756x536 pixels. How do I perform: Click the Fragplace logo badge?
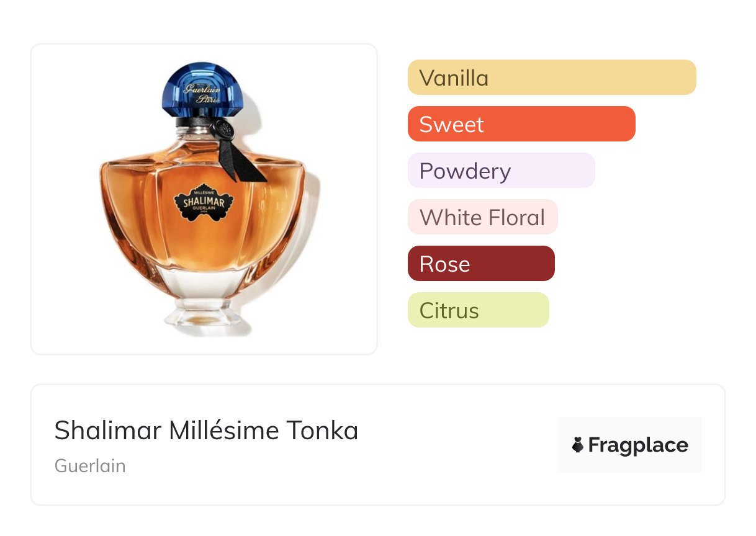(x=629, y=445)
